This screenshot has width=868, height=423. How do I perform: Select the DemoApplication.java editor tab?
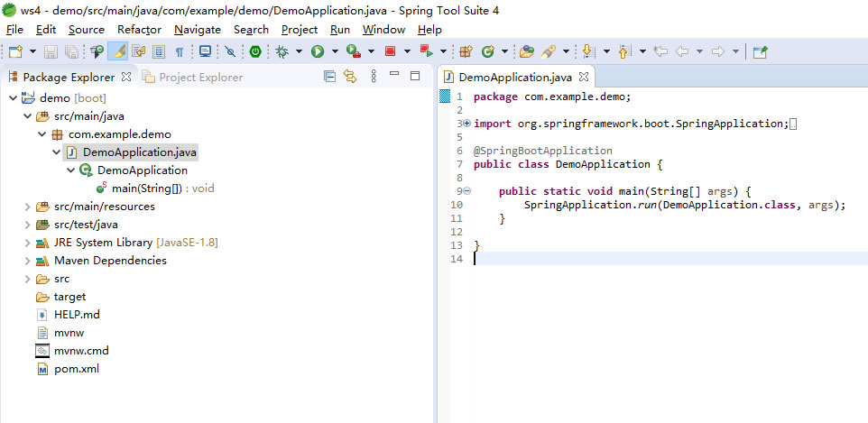[515, 77]
